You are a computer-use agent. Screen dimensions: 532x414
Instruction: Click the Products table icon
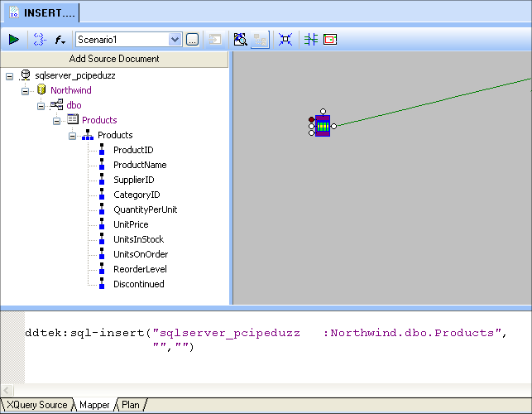tap(73, 119)
